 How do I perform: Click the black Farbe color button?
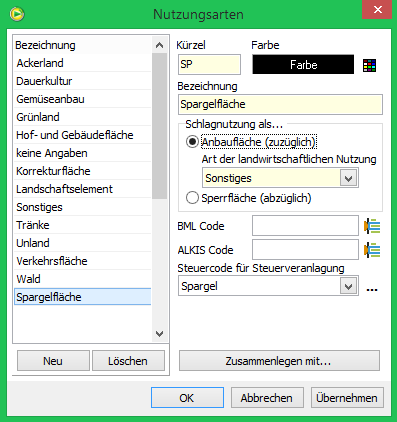303,64
